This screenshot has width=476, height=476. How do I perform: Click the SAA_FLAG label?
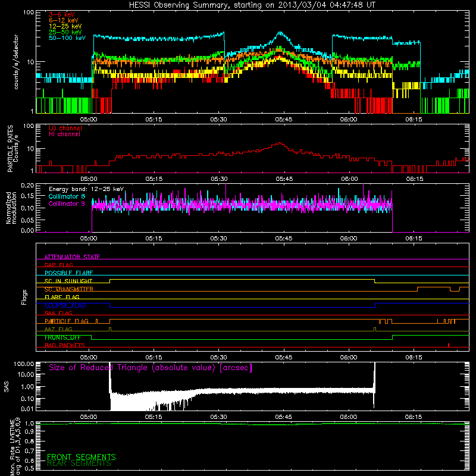click(58, 313)
